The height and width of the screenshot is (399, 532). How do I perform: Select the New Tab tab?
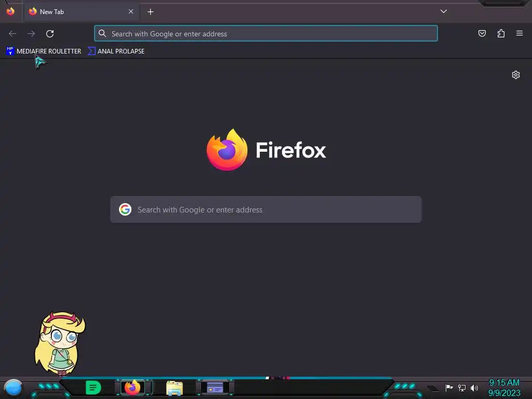(x=81, y=12)
